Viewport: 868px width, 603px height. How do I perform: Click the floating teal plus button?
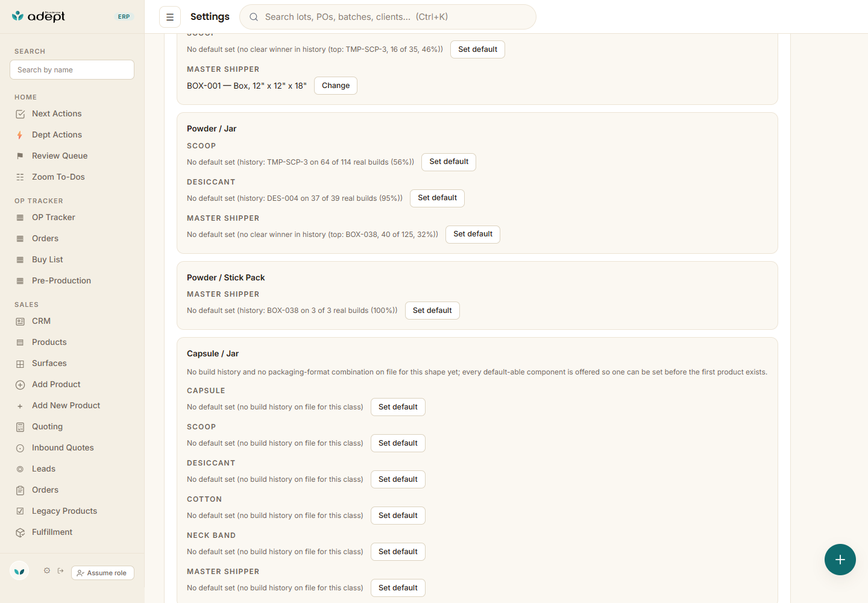tap(840, 560)
